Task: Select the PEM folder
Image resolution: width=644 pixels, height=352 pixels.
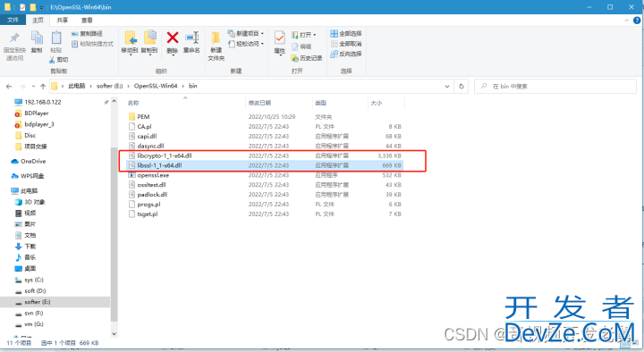Action: tap(143, 116)
